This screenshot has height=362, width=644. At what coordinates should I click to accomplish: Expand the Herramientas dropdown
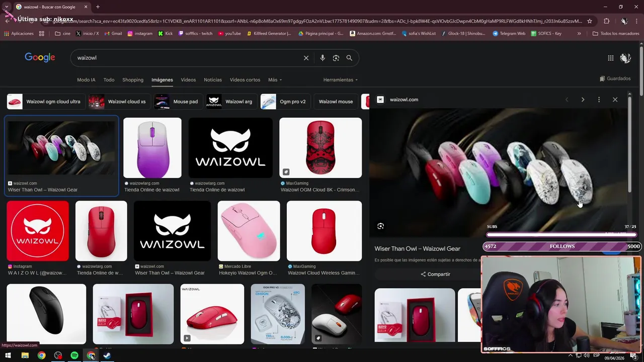(x=341, y=80)
